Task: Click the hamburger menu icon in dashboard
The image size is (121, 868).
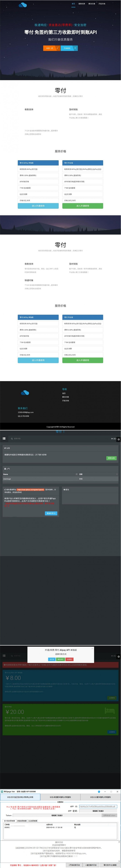Action: (4, 438)
